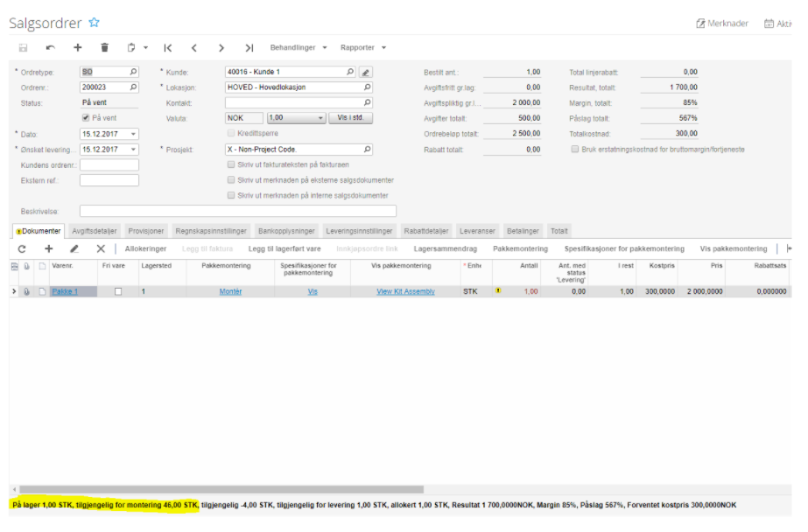Check Bruk erstatningskostnad for bruttomargin/fortjeneste

575,150
